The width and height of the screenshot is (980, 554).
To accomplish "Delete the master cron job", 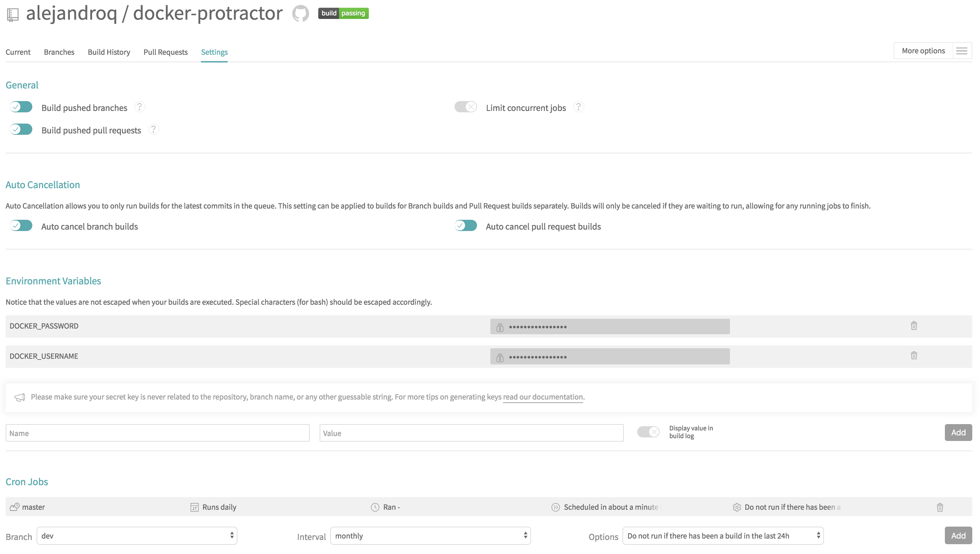I will coord(939,507).
